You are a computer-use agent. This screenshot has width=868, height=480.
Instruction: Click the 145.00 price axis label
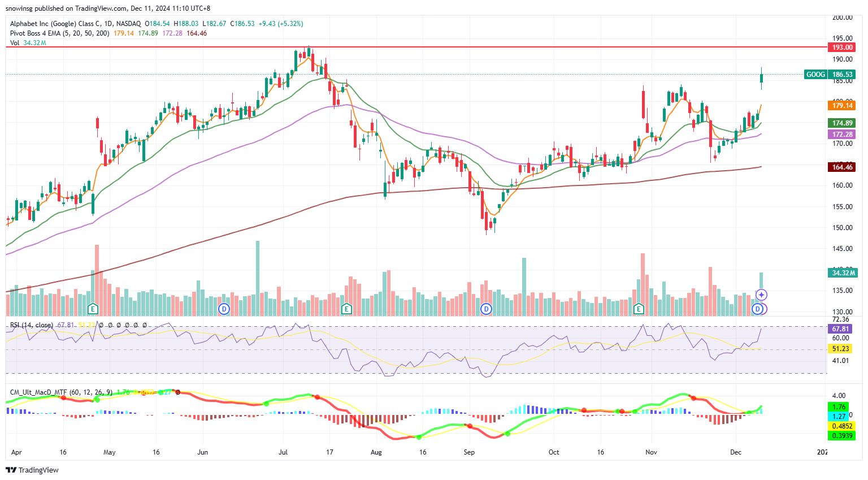843,249
